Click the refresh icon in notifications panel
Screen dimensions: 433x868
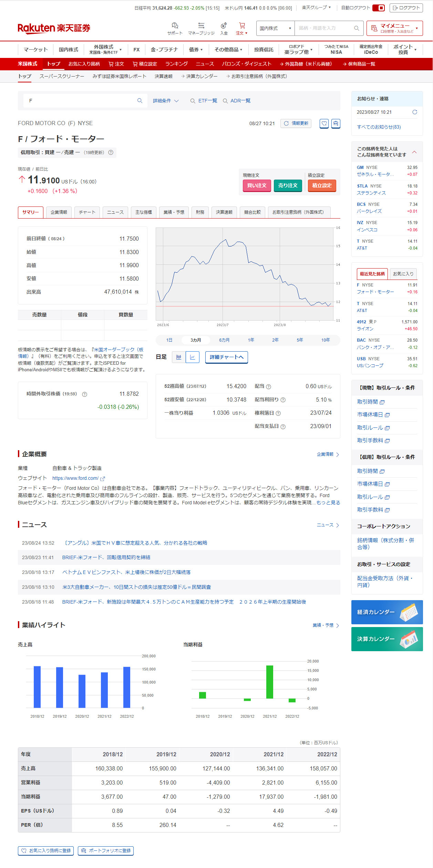tap(414, 112)
